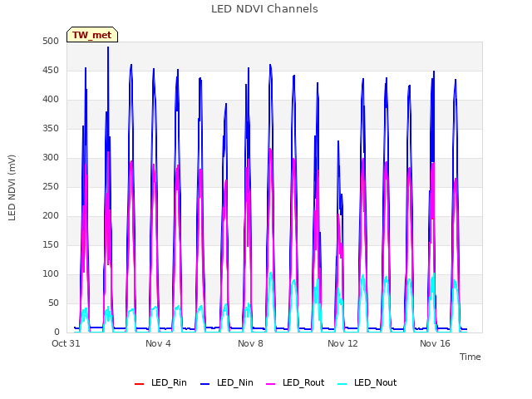This screenshot has height=399, width=532.
Task: Click the lowest blue peak after Nov 11
Action: [338, 141]
